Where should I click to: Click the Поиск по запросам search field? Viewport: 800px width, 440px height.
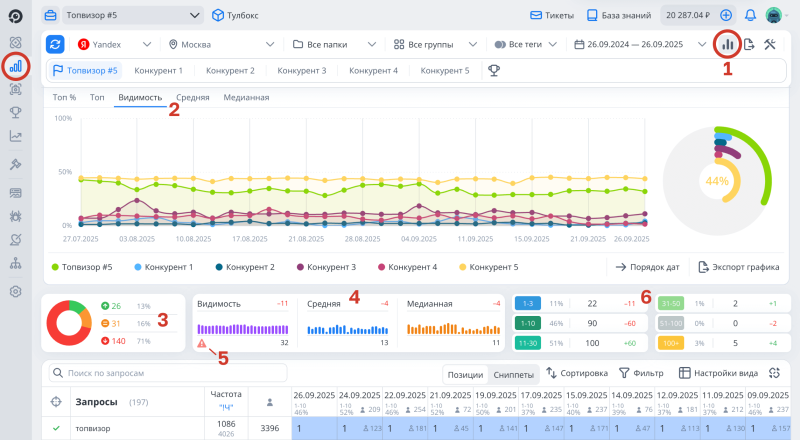pyautogui.click(x=170, y=373)
